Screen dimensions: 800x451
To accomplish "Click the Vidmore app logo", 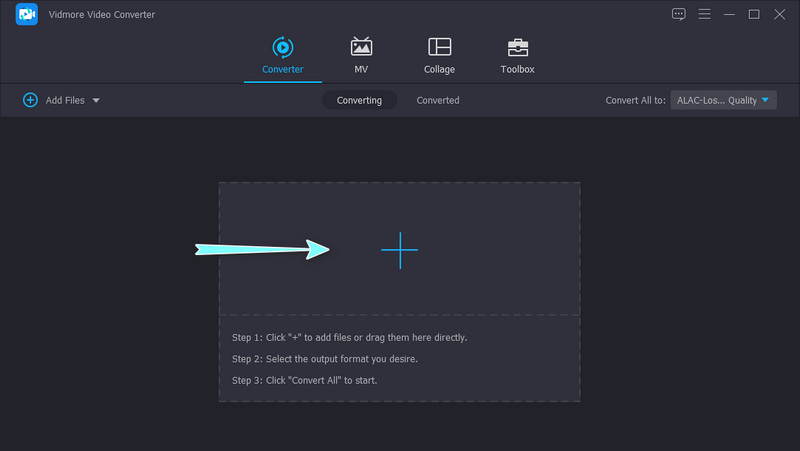I will [x=27, y=14].
